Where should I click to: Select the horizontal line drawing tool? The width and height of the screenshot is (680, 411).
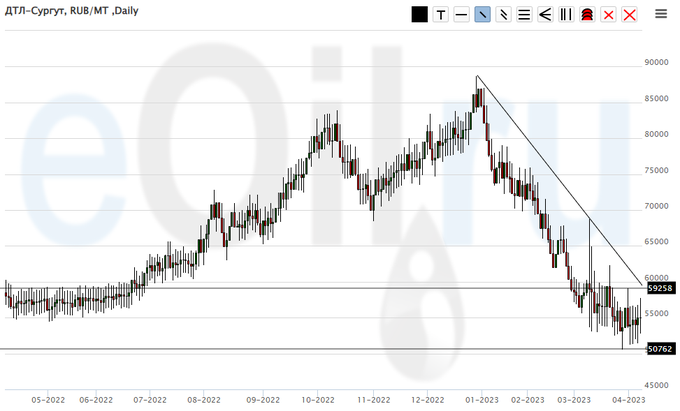tap(461, 14)
